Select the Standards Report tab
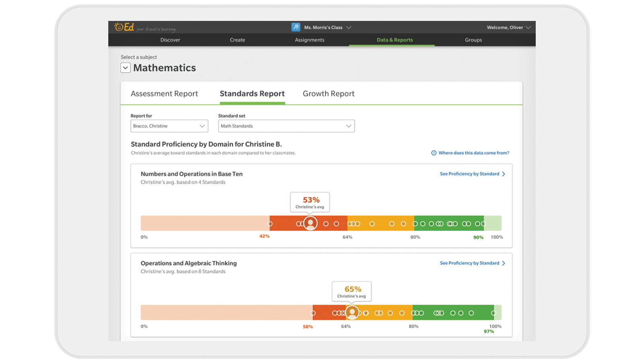The width and height of the screenshot is (644, 362). [252, 94]
